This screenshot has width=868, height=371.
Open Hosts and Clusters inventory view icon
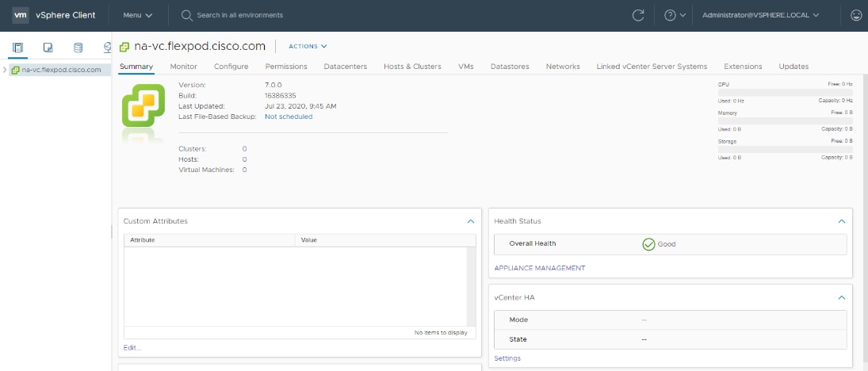point(17,48)
